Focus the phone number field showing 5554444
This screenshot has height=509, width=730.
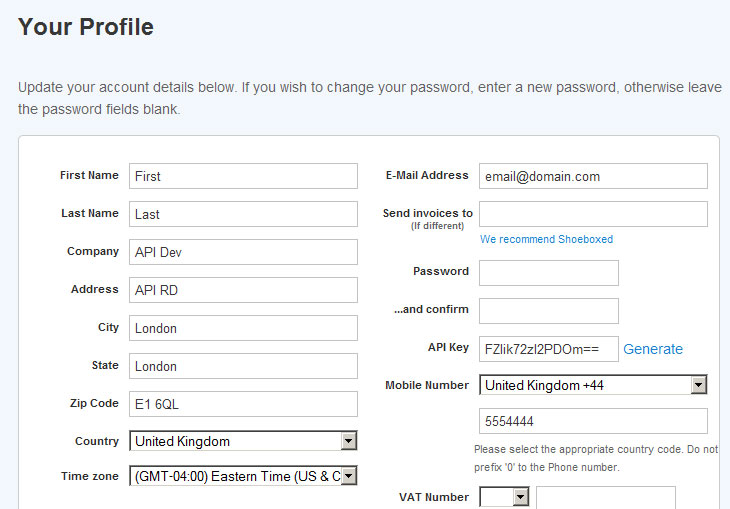pyautogui.click(x=593, y=421)
